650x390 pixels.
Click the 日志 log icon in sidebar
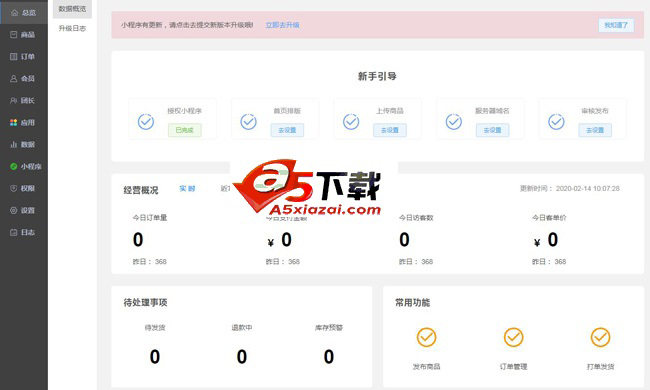coord(14,233)
